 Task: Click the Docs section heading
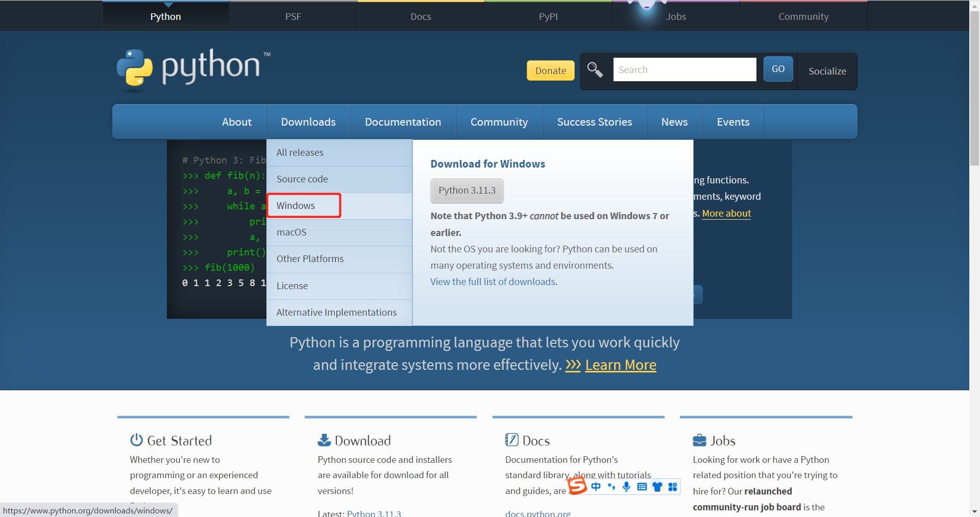(536, 440)
